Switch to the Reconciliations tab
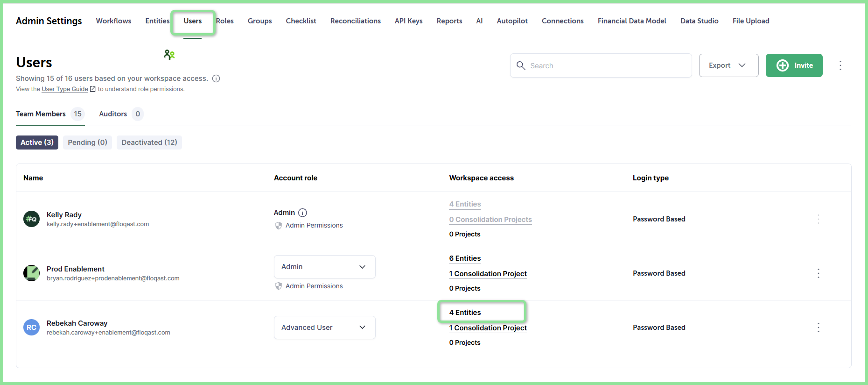 356,21
